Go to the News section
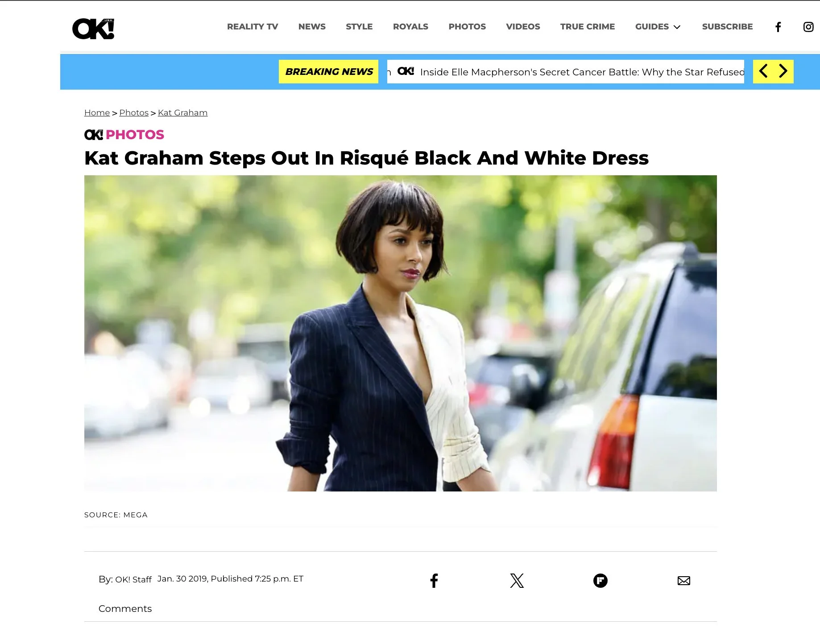 click(312, 27)
